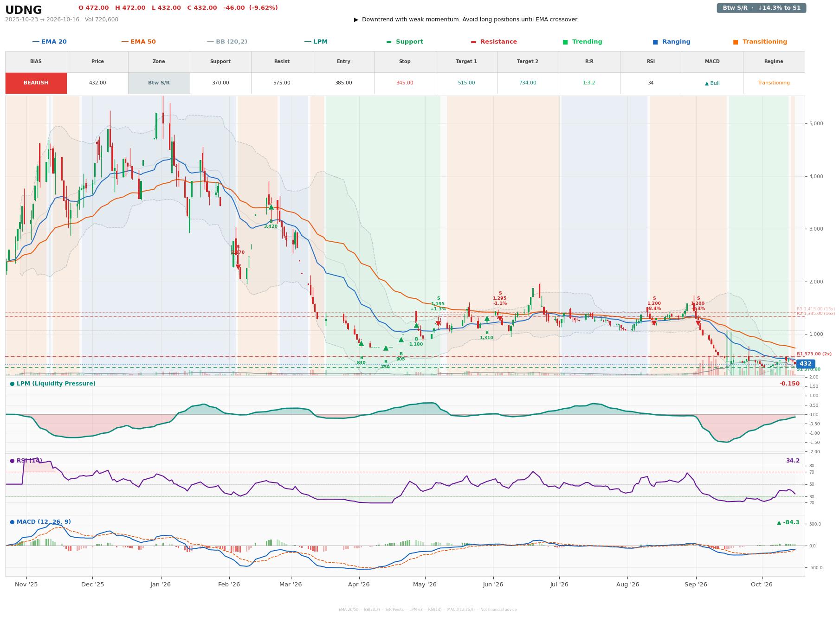The image size is (840, 617).
Task: Click the Target 1 value 515.00
Action: [466, 83]
